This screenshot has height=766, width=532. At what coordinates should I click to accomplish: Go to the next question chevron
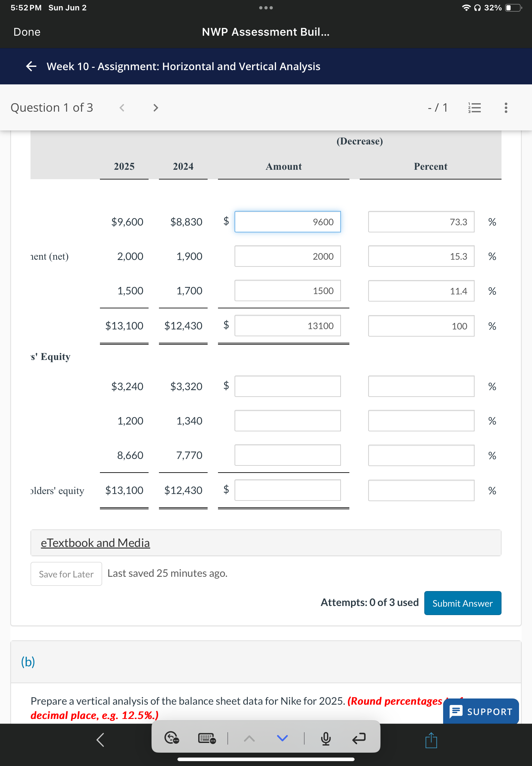click(x=155, y=108)
